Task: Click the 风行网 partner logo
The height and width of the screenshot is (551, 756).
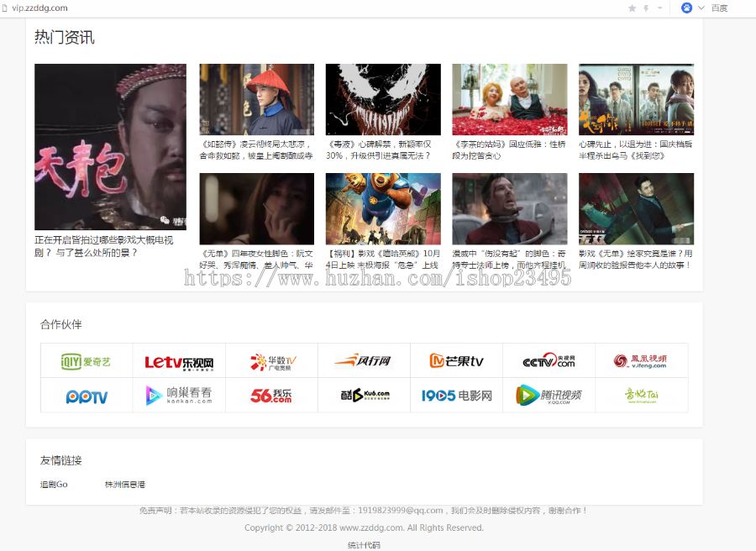Action: tap(364, 360)
